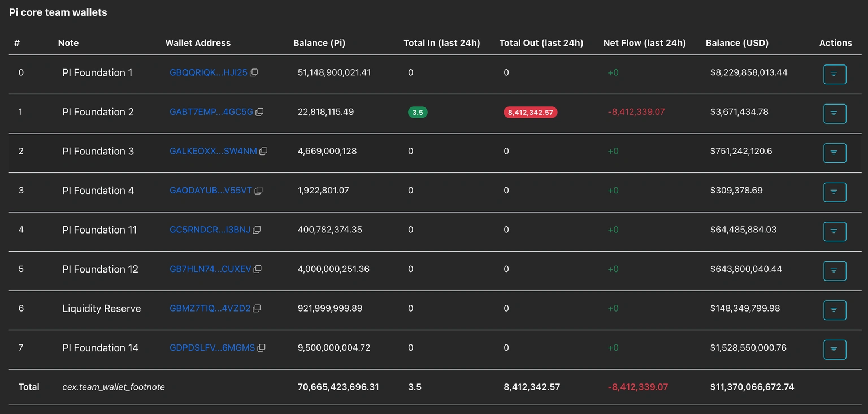Copy GBQQRIQK...HJI25 wallet address
The height and width of the screenshot is (414, 868).
point(254,72)
